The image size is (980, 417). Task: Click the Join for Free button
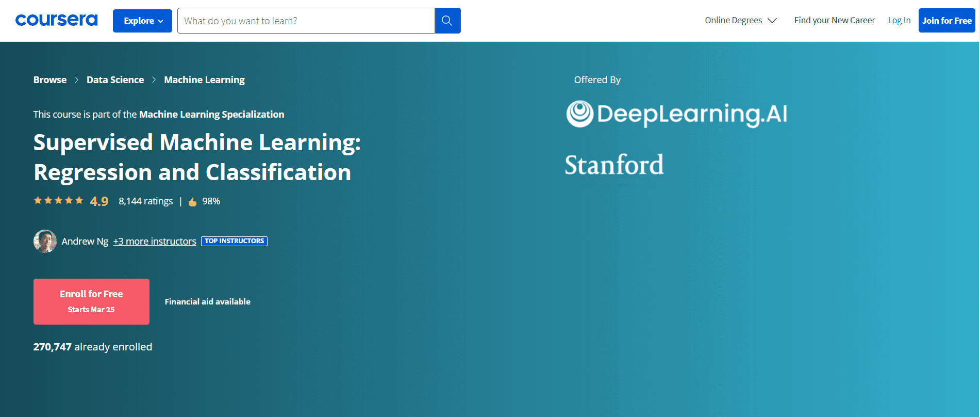[x=946, y=21]
